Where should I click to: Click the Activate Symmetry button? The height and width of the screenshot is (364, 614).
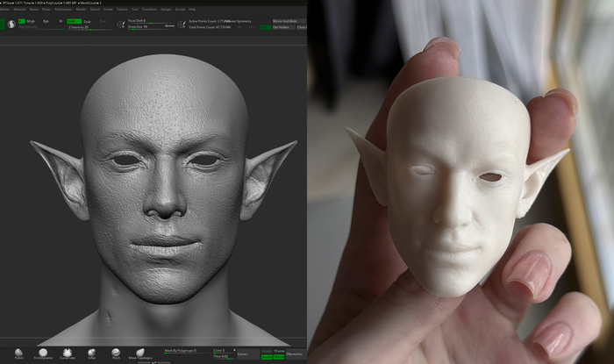239,21
